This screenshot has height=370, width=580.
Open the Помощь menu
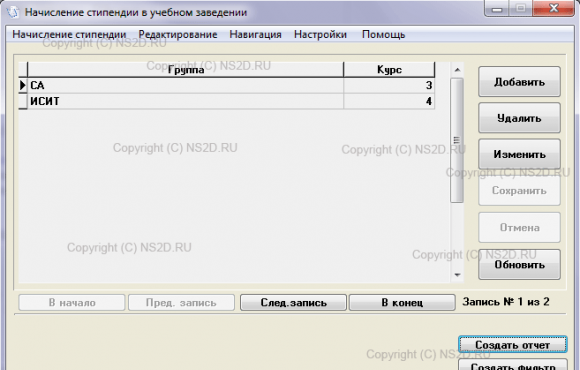coord(384,34)
